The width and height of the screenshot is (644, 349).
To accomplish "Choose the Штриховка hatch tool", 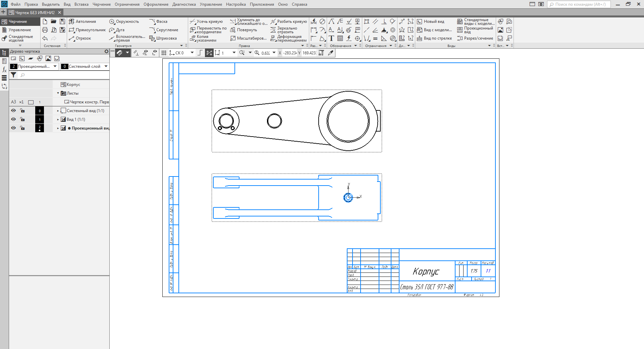I will click(x=163, y=38).
